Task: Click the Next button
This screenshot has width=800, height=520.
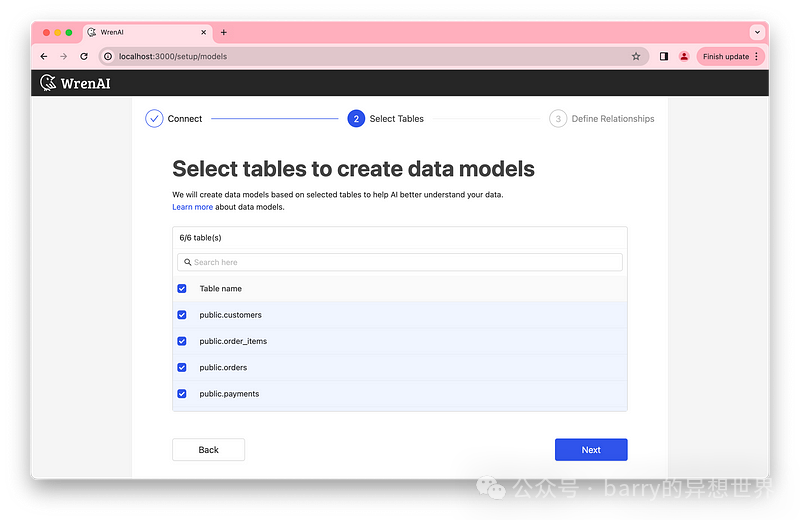Action: [x=591, y=450]
